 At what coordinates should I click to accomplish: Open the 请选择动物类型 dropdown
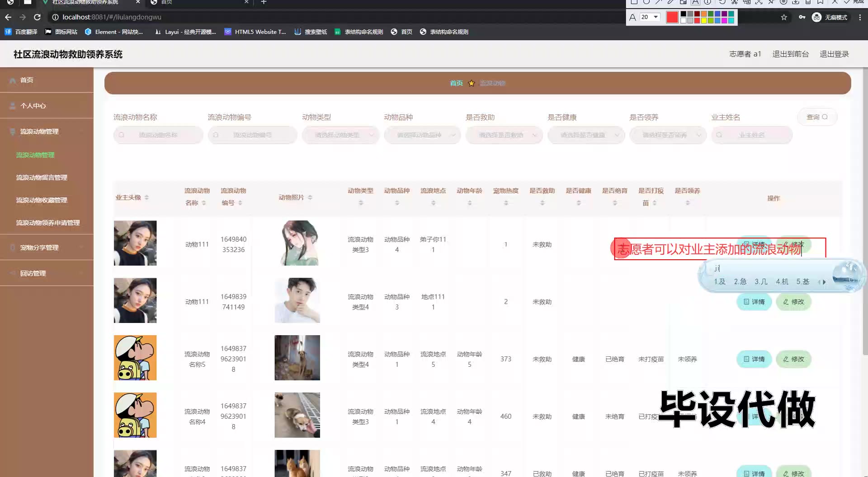click(340, 135)
